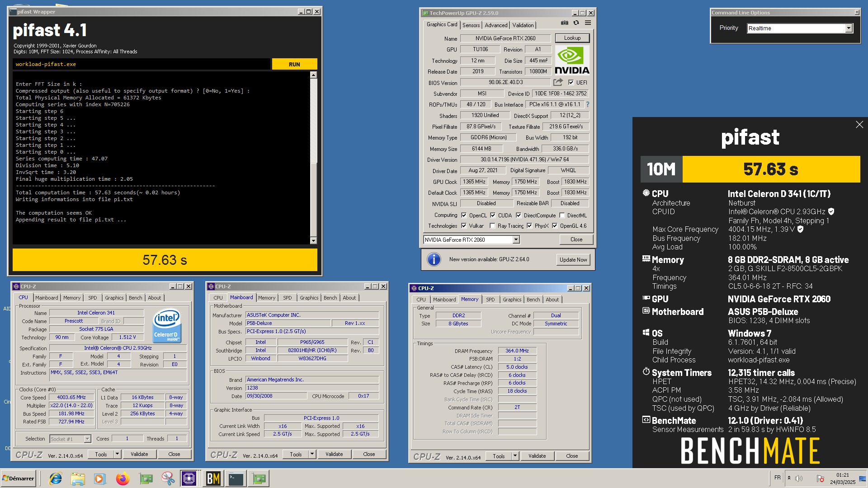The width and height of the screenshot is (868, 488).
Task: Open the Socket #1 selection dropdown in CPU-Z
Action: point(87,439)
